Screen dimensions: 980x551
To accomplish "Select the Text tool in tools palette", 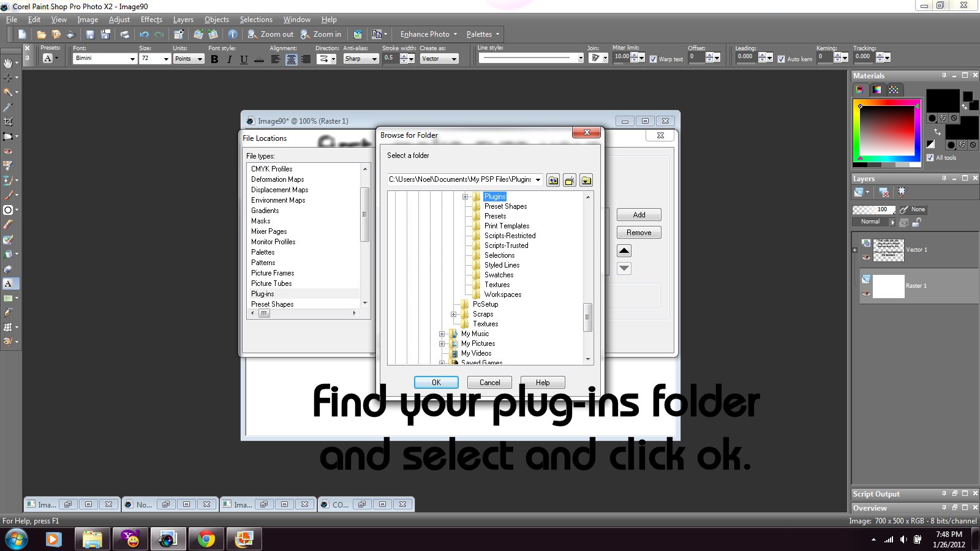I will 8,283.
